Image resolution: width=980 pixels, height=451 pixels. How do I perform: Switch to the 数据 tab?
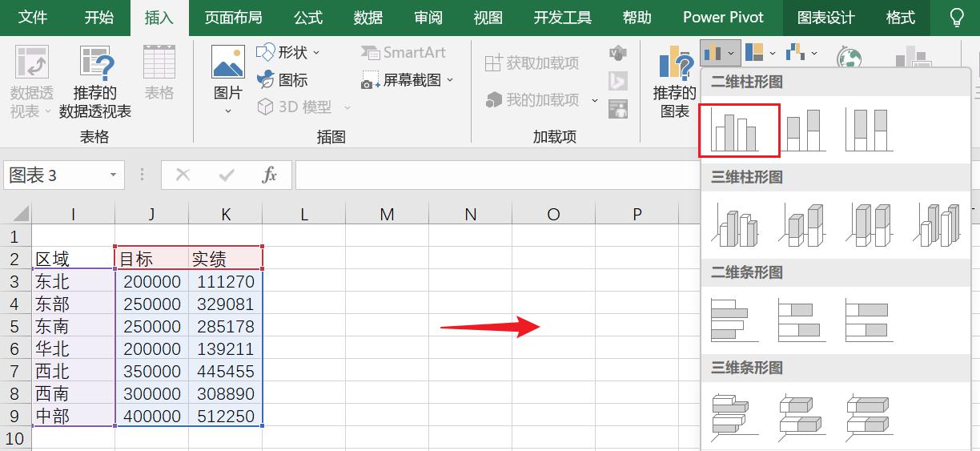367,18
